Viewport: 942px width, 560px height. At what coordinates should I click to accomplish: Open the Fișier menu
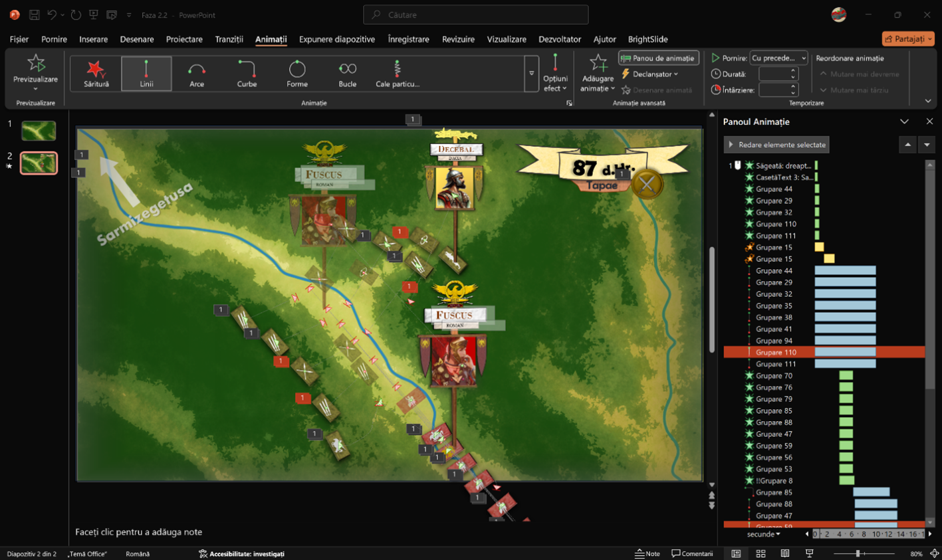tap(19, 39)
